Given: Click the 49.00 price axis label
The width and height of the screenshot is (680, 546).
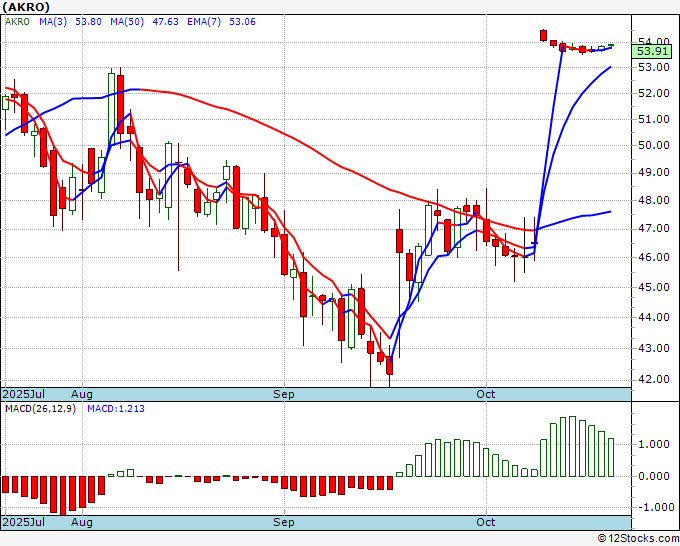Looking at the screenshot, I should coord(654,173).
